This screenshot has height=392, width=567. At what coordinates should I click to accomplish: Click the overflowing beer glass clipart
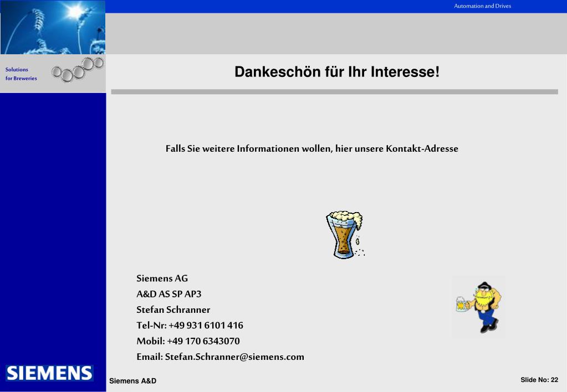click(345, 235)
